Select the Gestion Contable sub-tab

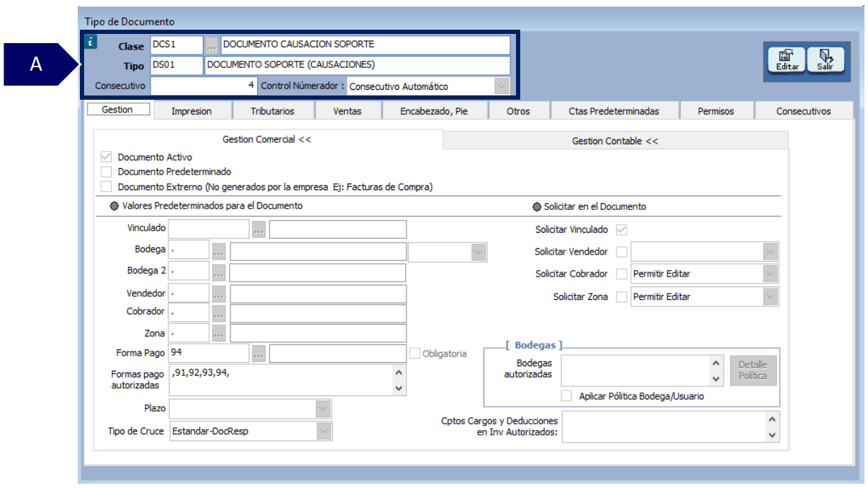pos(615,141)
